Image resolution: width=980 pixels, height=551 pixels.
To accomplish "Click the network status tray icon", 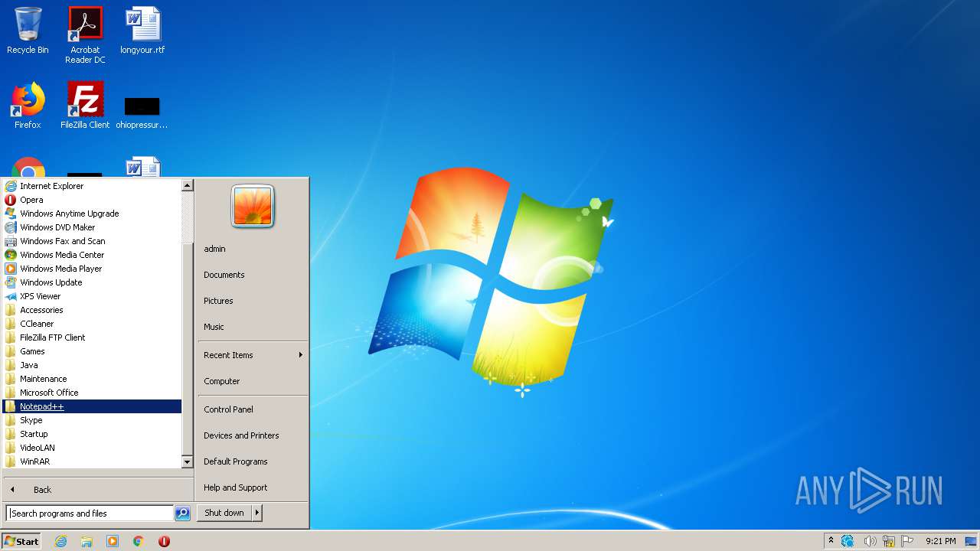I will click(x=889, y=541).
